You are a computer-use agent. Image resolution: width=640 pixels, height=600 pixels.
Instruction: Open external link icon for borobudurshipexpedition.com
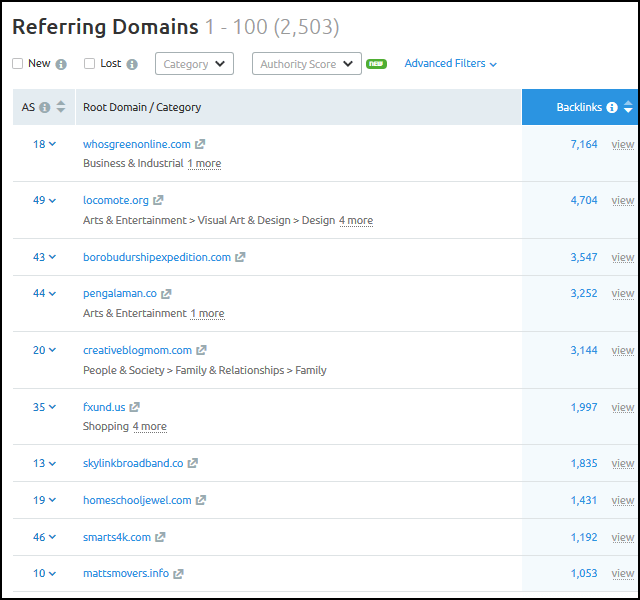coord(240,257)
